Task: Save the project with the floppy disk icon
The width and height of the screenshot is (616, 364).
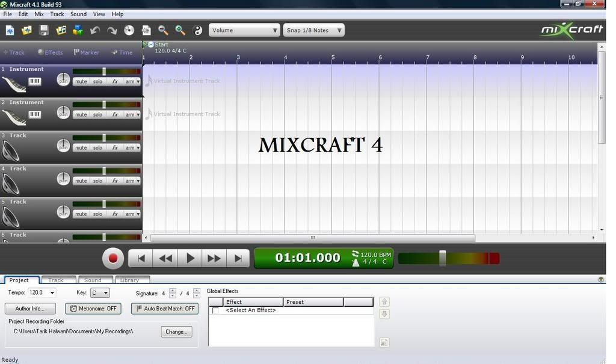Action: click(44, 30)
